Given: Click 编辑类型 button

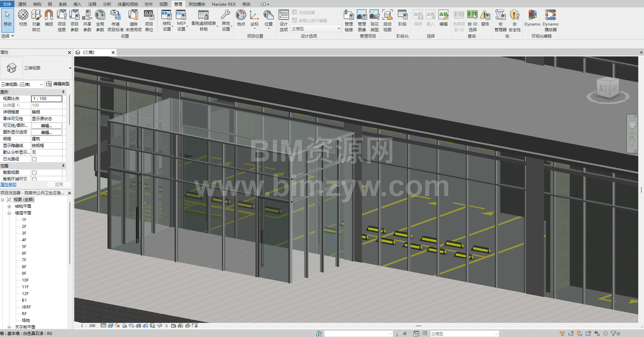Looking at the screenshot, I should [58, 84].
